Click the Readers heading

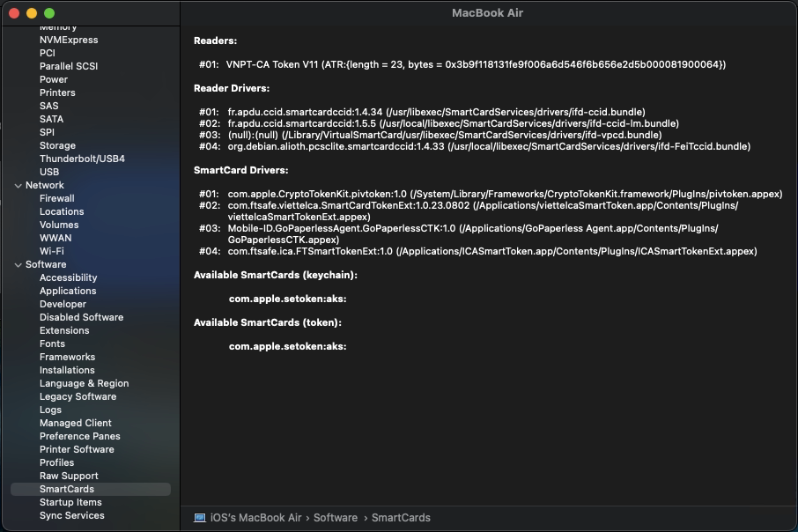click(215, 41)
